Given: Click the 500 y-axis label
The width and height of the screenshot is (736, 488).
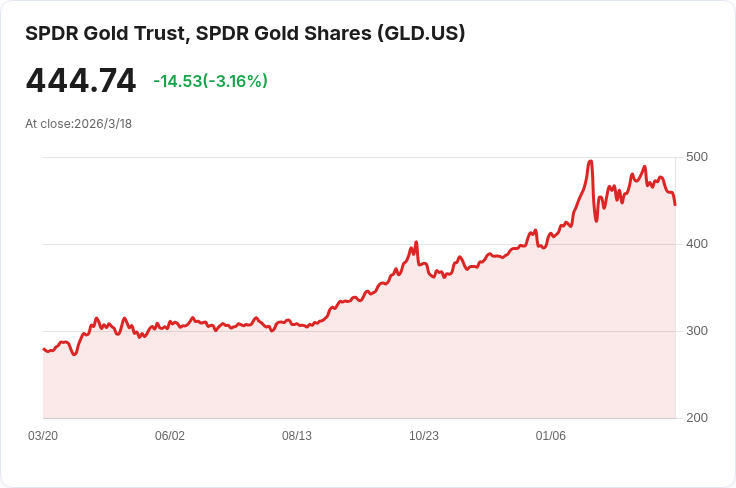Looking at the screenshot, I should coord(697,157).
